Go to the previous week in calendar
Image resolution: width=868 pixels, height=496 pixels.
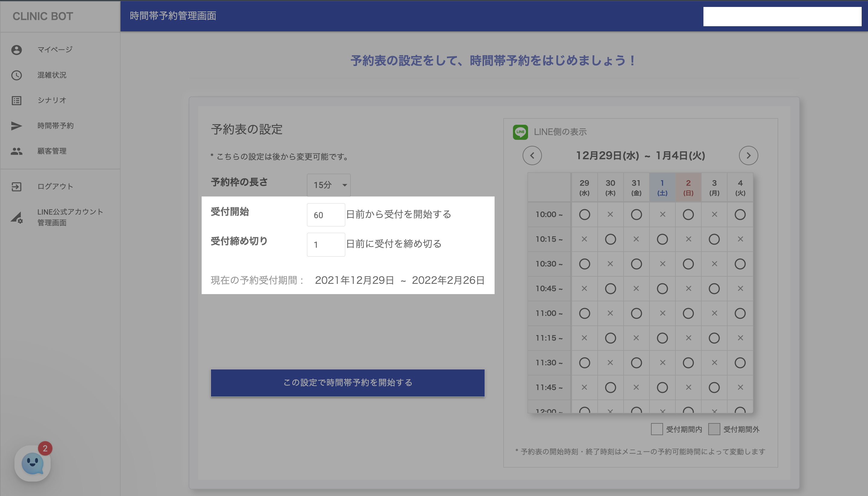532,156
